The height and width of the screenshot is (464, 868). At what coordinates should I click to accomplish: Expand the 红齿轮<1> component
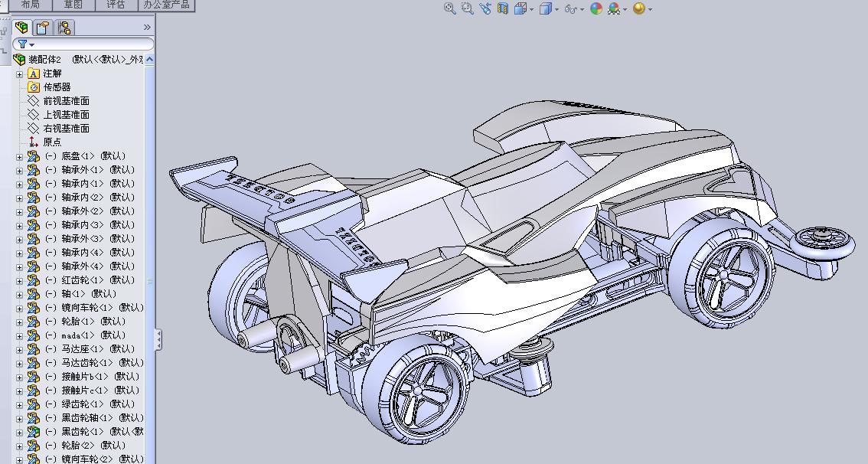coord(19,281)
